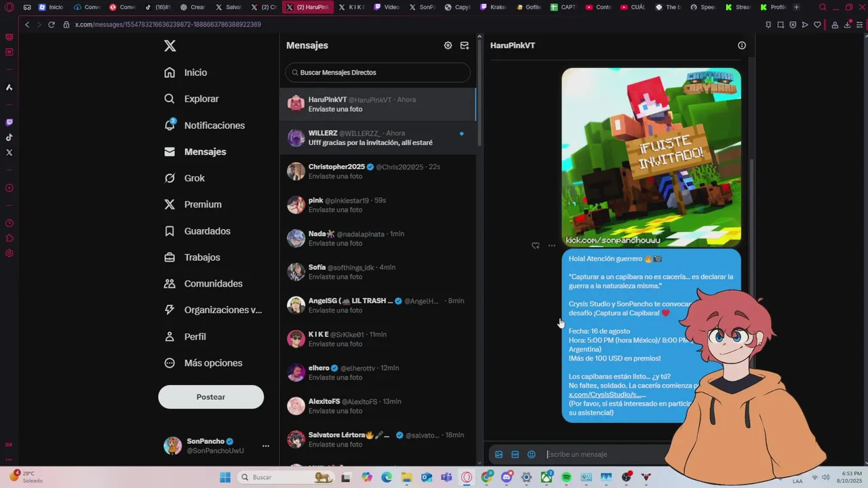Open Christopher2025 conversation
The height and width of the screenshot is (488, 868).
coord(378,171)
